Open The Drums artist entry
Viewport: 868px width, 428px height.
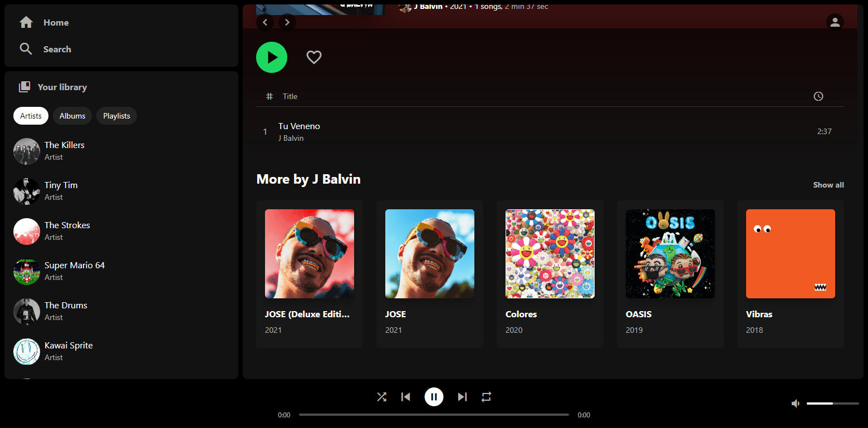coord(121,312)
